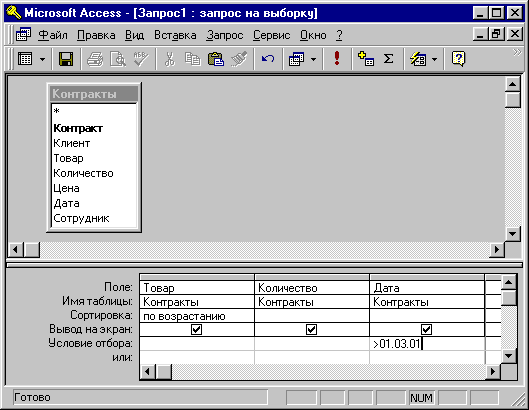The width and height of the screenshot is (529, 410).
Task: Open the Help assistant icon
Action: click(x=458, y=59)
